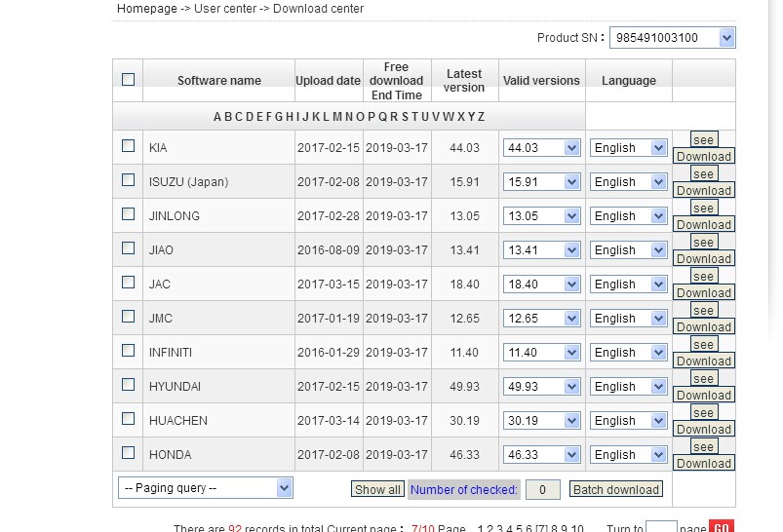Filter software by letter Z

(482, 117)
